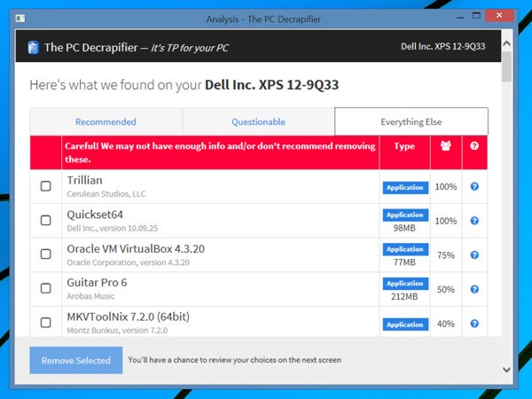532x399 pixels.
Task: Click the 50% value for Guitar Pro 6
Action: click(445, 289)
